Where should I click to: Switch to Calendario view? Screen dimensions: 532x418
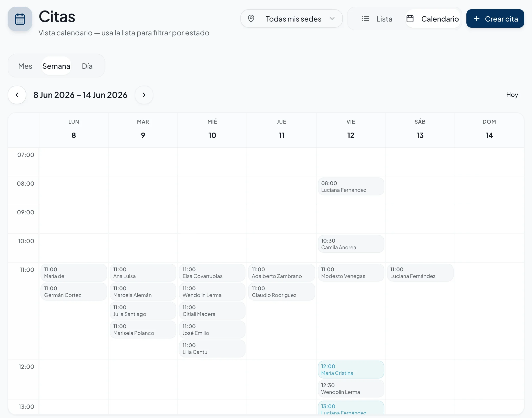[433, 19]
